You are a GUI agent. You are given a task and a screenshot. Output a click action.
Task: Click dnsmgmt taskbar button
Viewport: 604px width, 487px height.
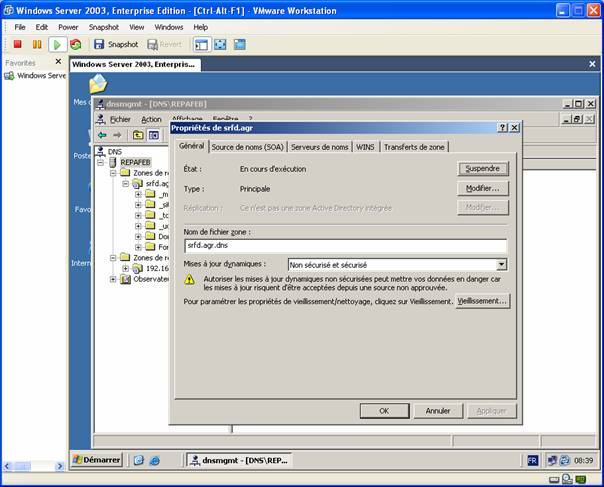(239, 460)
